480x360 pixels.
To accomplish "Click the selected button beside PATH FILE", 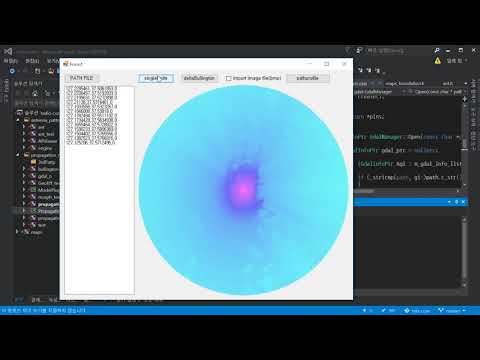I will pos(156,78).
